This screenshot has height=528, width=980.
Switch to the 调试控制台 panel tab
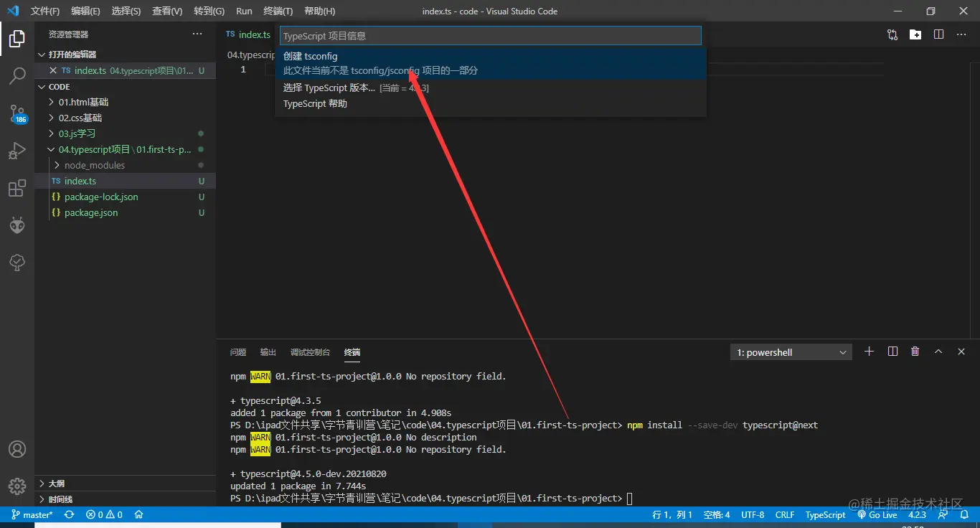(310, 352)
